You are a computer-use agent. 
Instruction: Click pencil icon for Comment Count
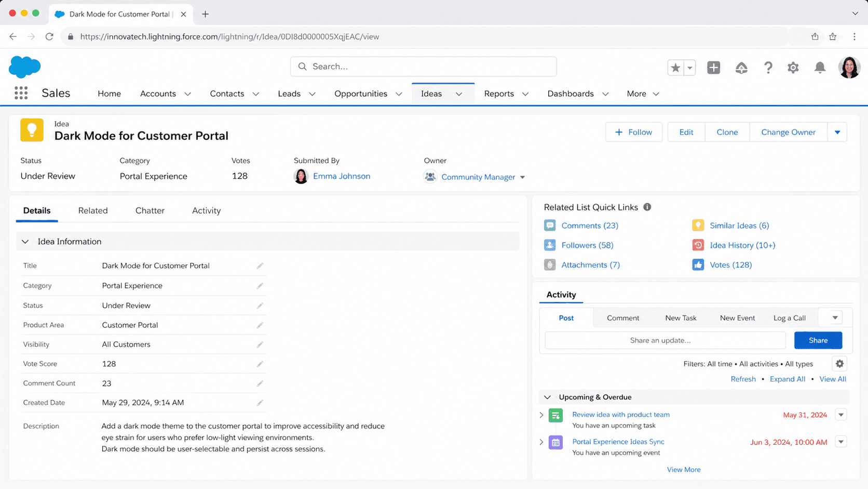pyautogui.click(x=260, y=384)
